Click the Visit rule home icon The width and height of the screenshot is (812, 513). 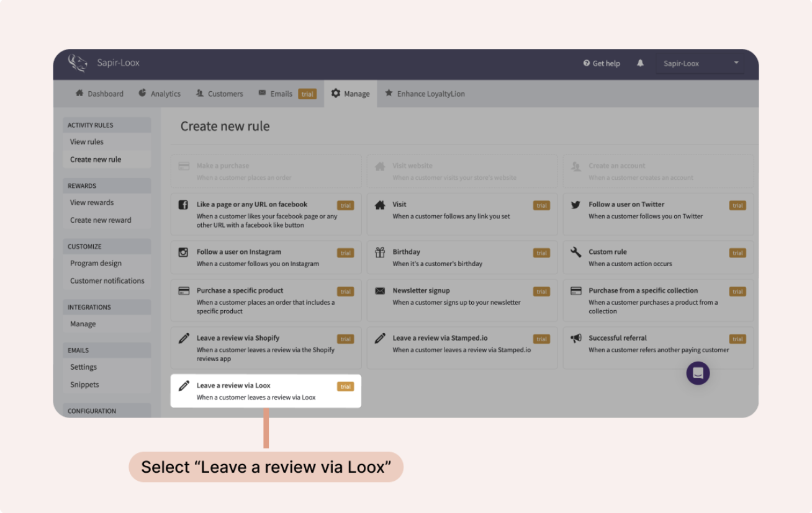(380, 205)
